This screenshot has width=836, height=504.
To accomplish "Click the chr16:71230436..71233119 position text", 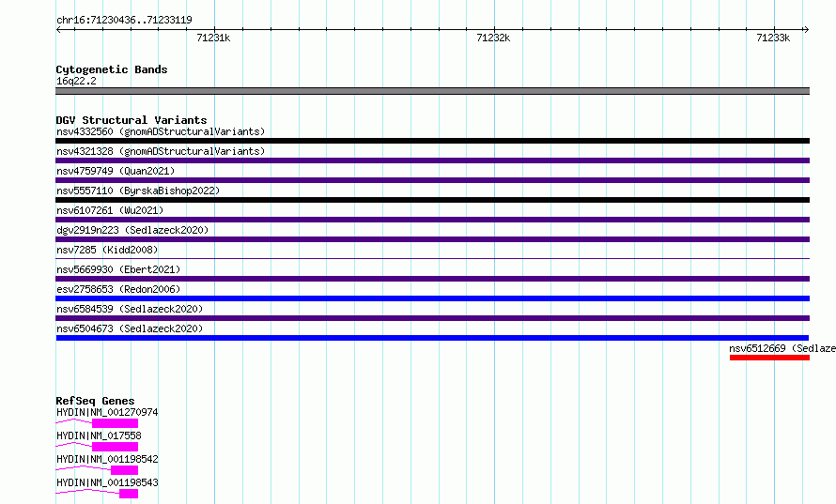I will pyautogui.click(x=124, y=21).
